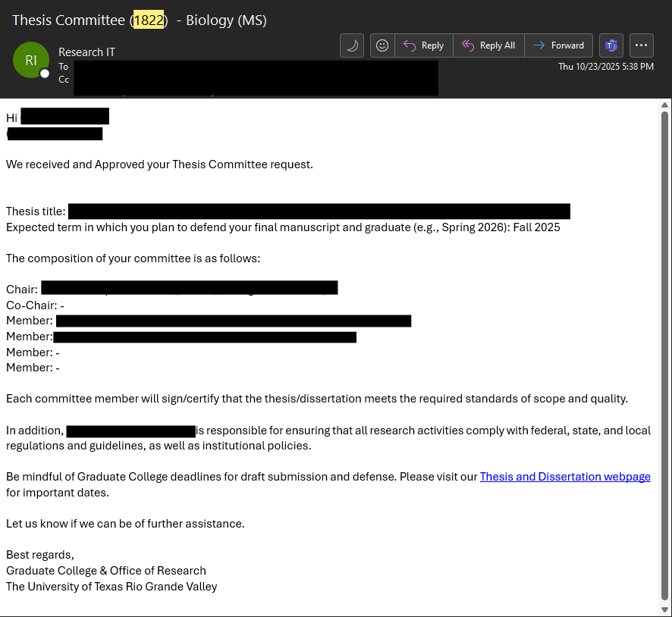The image size is (672, 617).
Task: Reply to this email
Action: point(423,45)
